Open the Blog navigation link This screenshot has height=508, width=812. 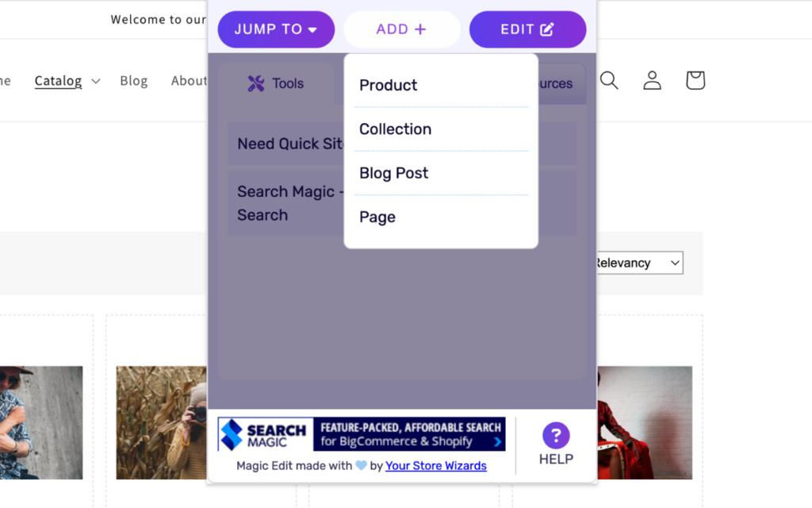click(133, 80)
